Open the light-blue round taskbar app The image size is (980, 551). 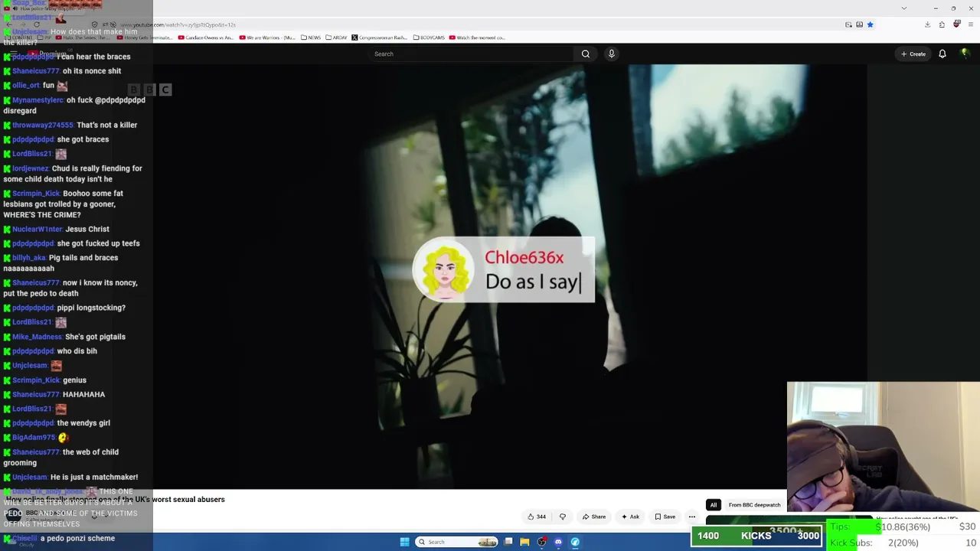coord(575,542)
